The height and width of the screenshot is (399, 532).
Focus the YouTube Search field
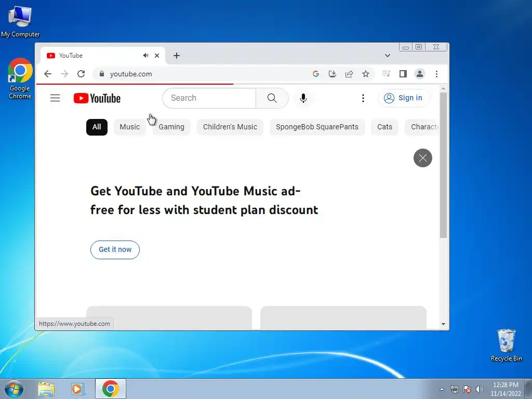[x=209, y=98]
